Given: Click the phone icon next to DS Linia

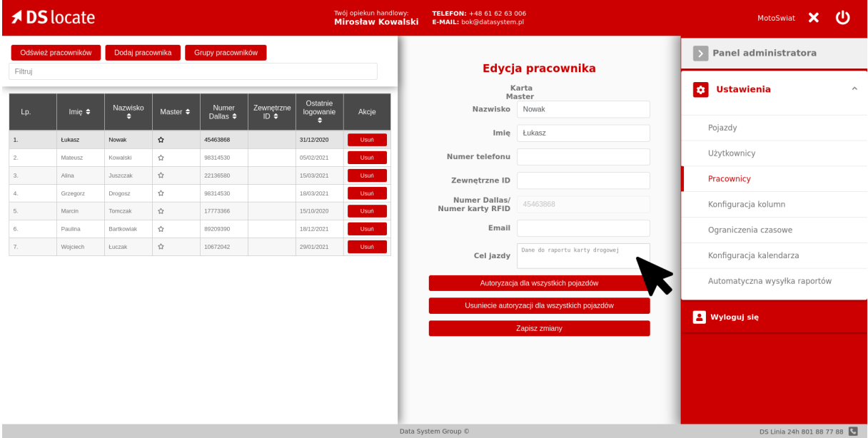Looking at the screenshot, I should (x=852, y=432).
